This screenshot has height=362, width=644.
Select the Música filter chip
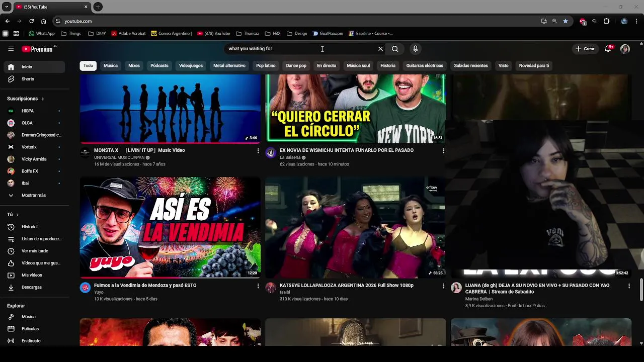coord(111,66)
